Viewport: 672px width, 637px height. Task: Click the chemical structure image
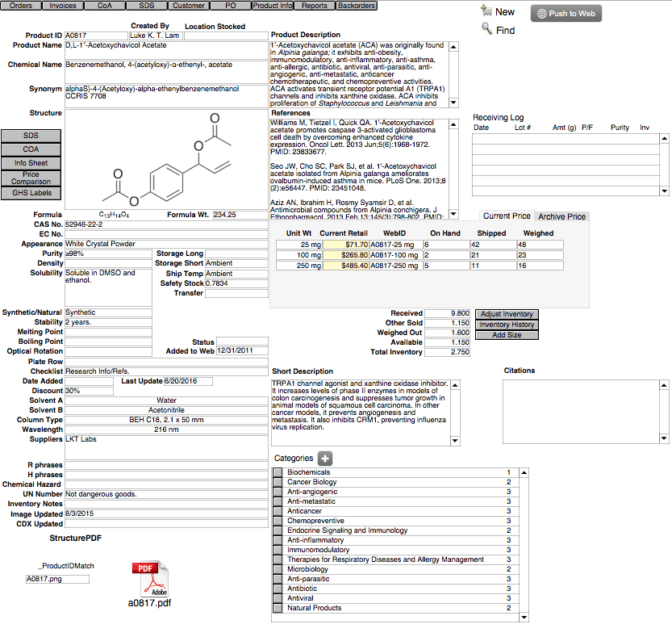[166, 159]
